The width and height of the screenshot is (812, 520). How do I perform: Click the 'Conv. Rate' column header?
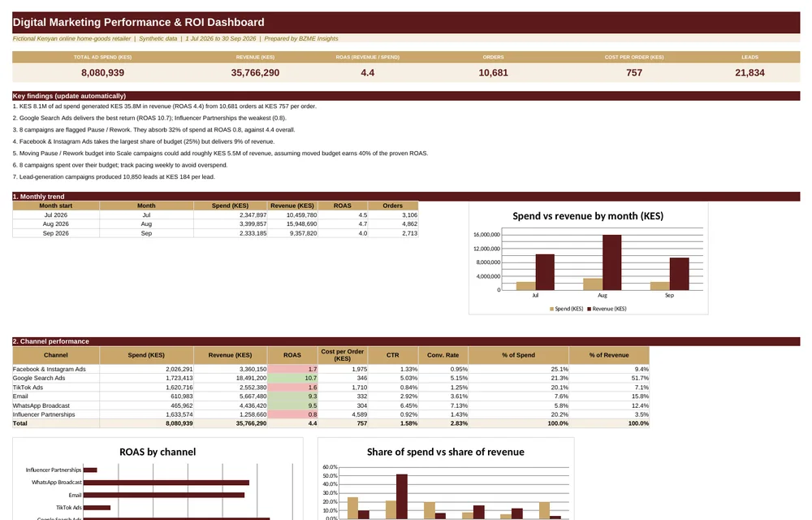coord(443,355)
